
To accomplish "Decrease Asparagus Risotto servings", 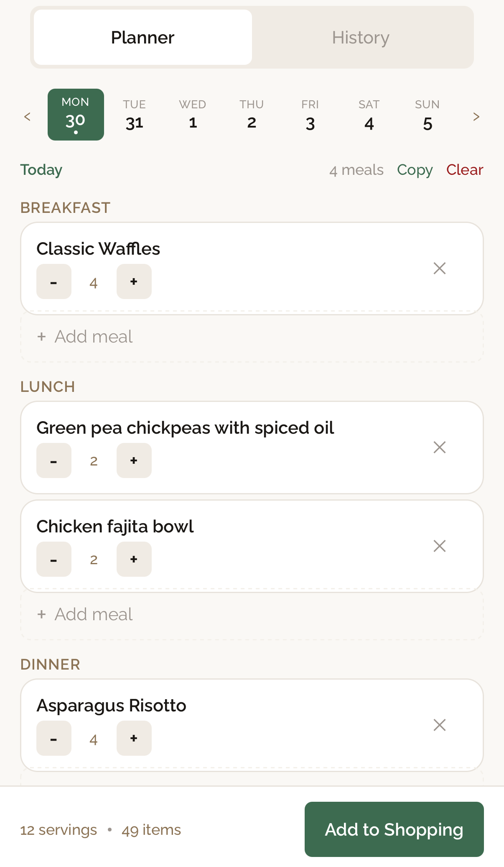I will coord(53,738).
